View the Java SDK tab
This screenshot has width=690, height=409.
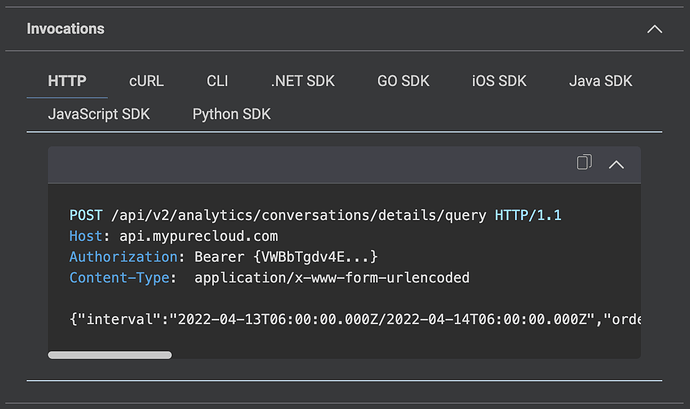(x=600, y=81)
